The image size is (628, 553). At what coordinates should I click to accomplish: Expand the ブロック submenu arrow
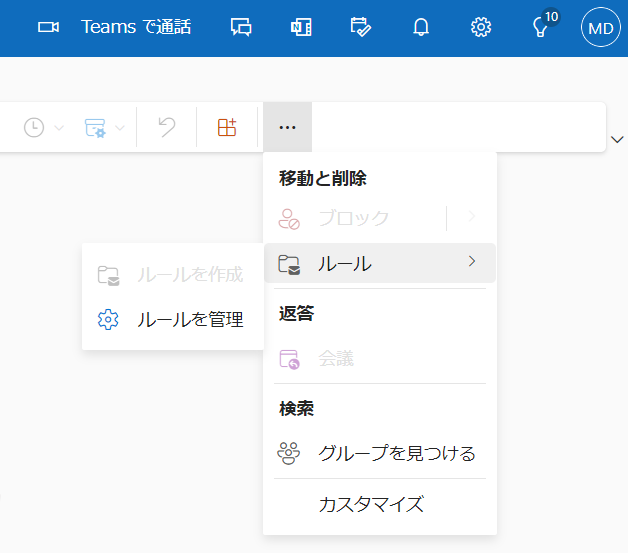point(472,217)
